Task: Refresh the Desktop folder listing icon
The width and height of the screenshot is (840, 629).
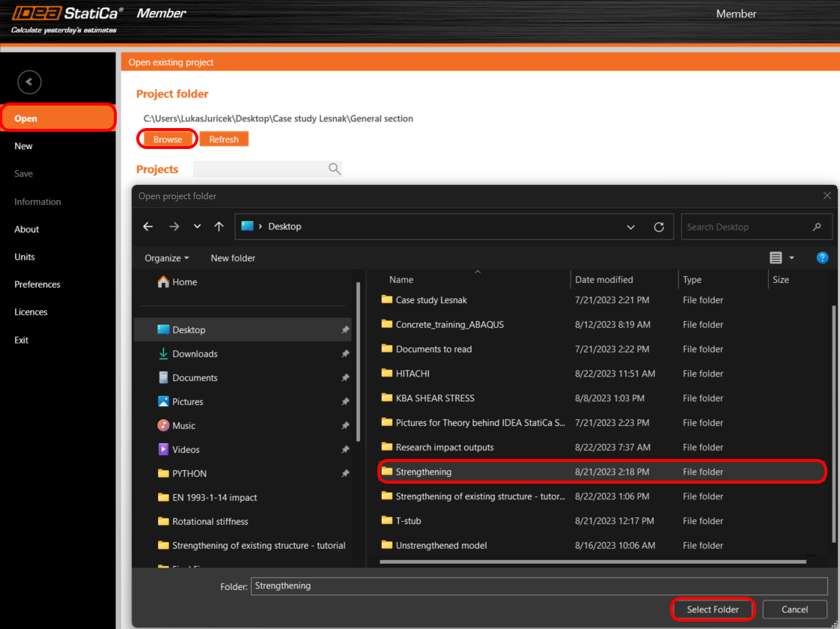Action: 659,227
